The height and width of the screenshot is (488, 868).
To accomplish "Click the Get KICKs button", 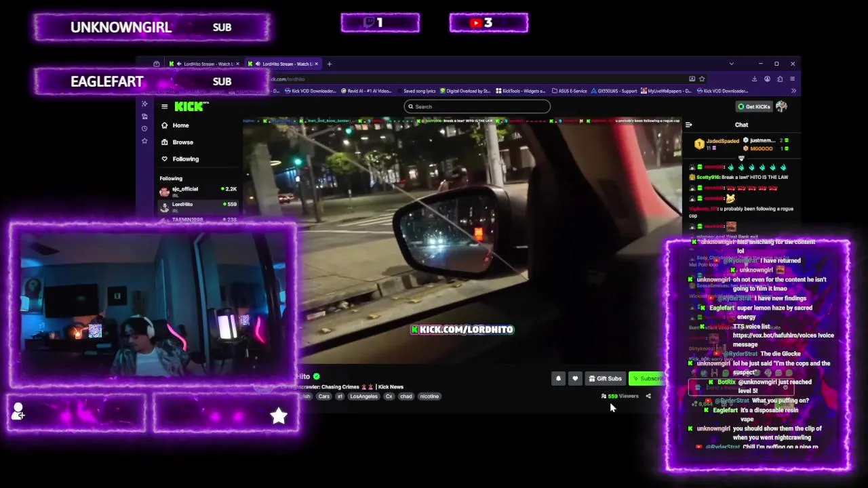I will (x=754, y=106).
